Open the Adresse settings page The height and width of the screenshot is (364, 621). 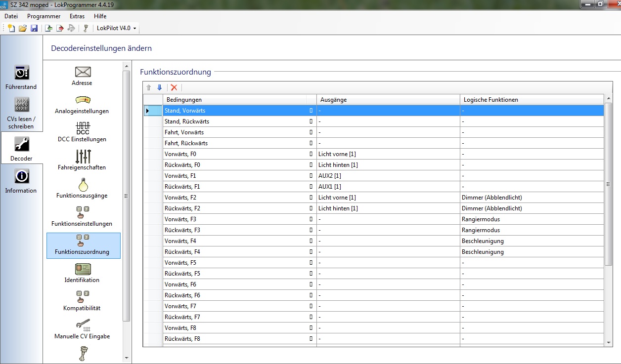pyautogui.click(x=82, y=77)
